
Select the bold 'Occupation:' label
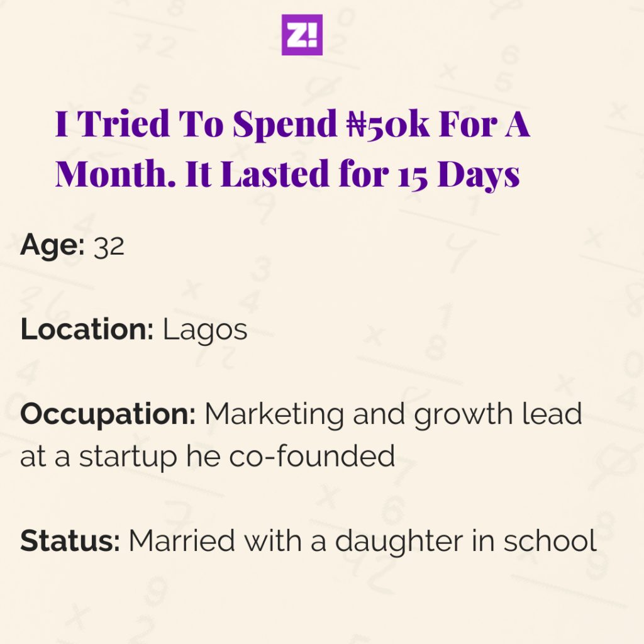pos(108,415)
